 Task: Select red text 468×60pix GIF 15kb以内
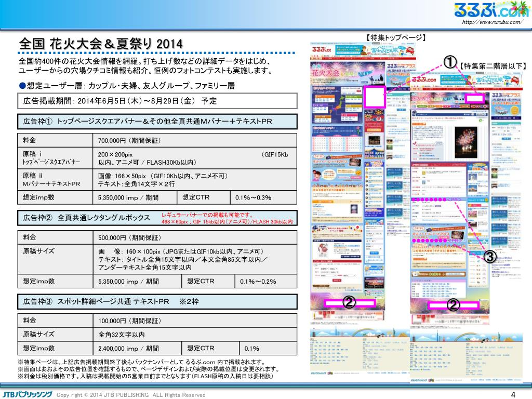click(227, 221)
